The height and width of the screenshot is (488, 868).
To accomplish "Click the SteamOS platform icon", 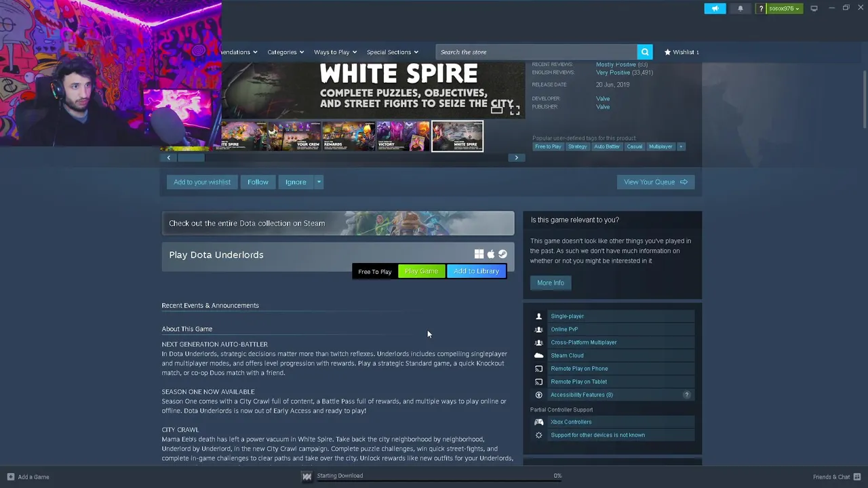I will (502, 254).
